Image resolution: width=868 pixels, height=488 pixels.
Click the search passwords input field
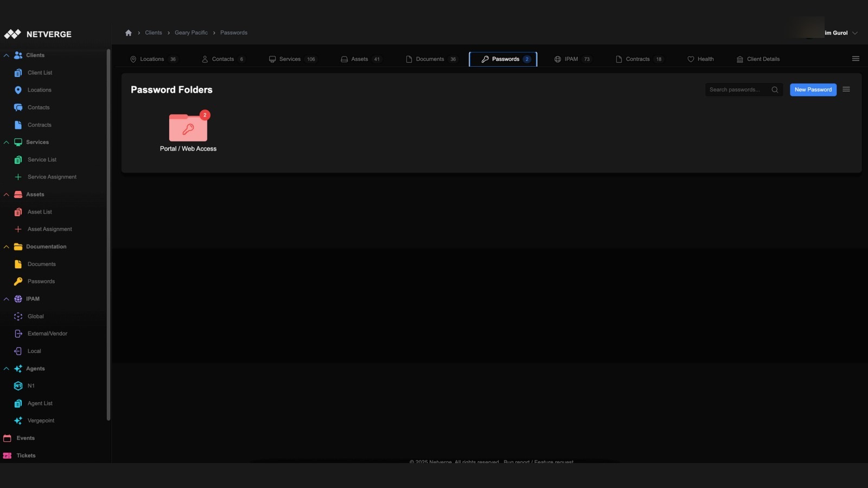point(739,89)
